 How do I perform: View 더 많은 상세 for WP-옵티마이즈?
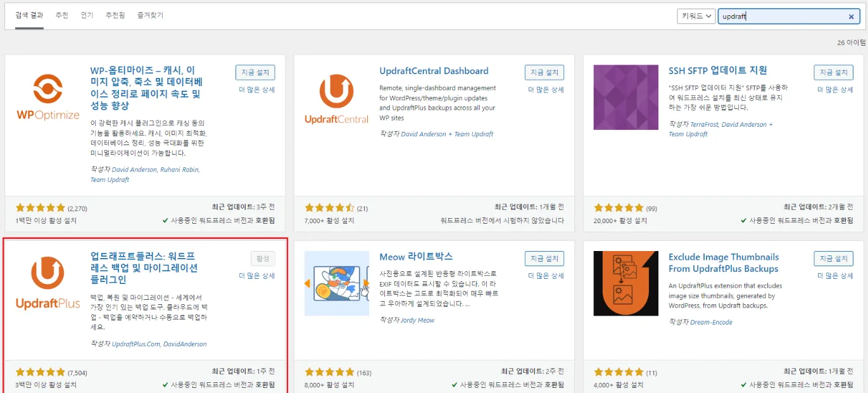(x=257, y=90)
